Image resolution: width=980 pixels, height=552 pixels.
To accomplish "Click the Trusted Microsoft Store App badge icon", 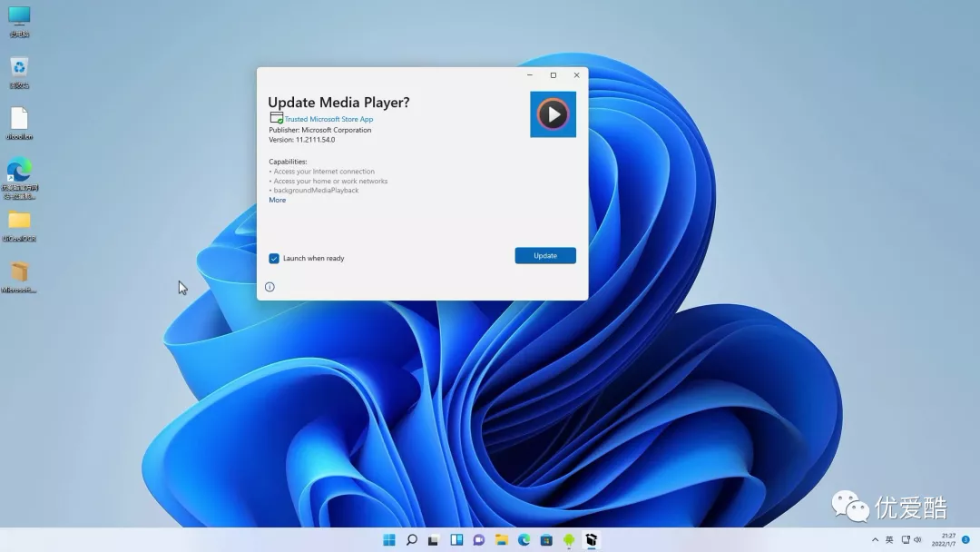I will (x=276, y=117).
